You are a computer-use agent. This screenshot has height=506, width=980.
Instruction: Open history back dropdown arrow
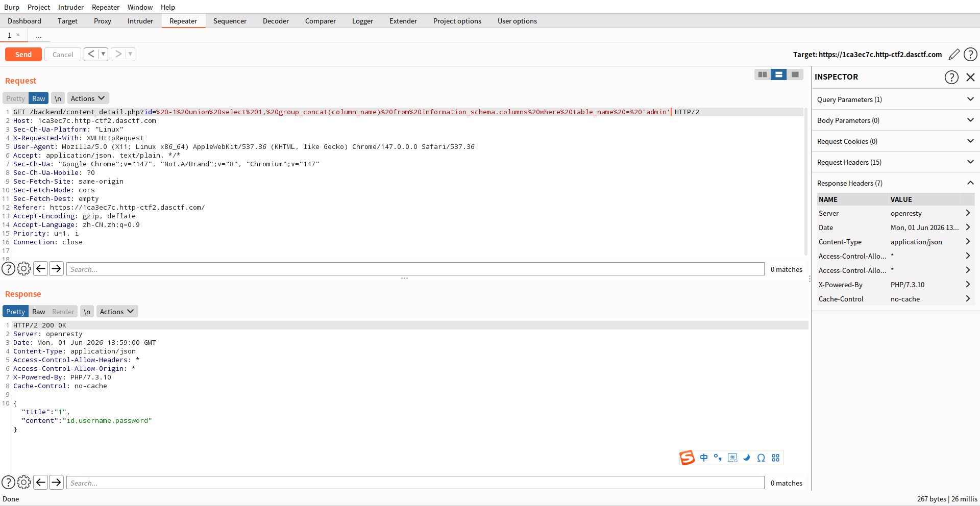103,54
